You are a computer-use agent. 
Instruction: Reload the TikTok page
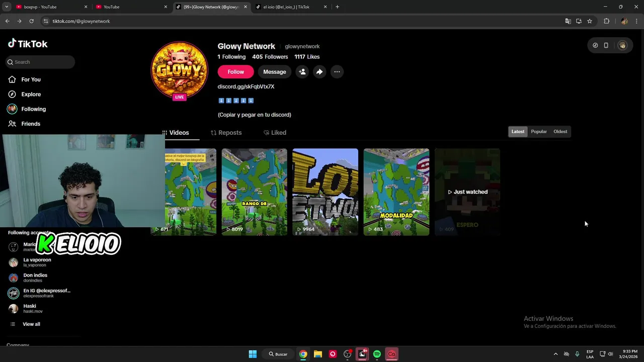tap(31, 21)
